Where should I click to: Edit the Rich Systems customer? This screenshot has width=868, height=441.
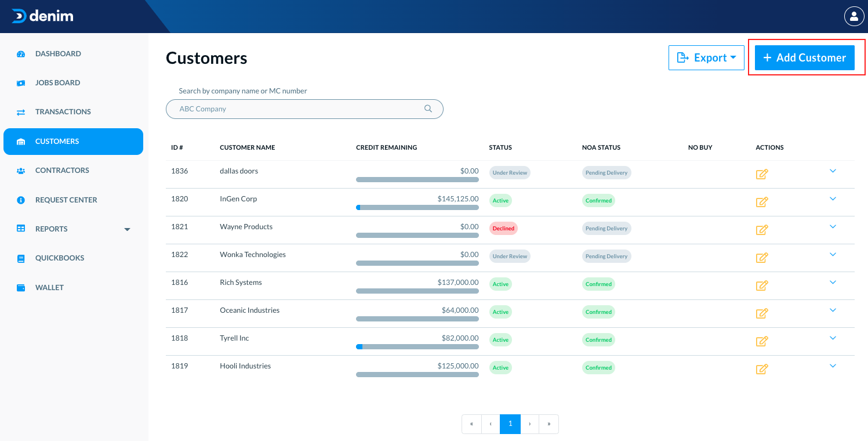[762, 285]
